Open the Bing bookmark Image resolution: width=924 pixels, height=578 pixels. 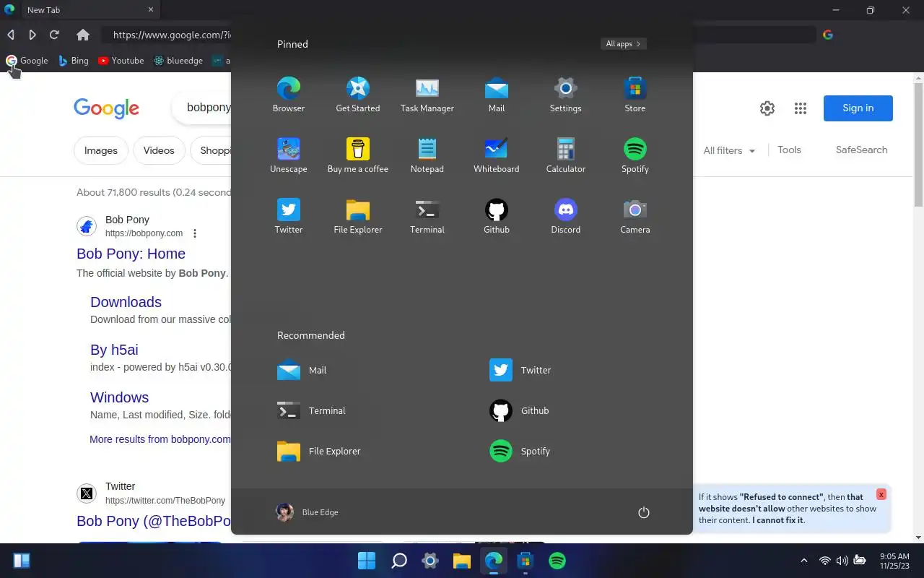tap(74, 61)
